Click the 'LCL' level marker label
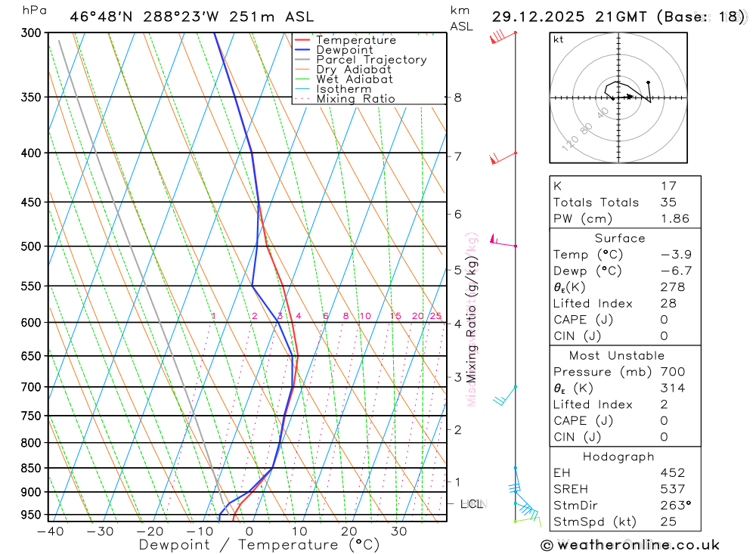Viewport: 756px width, 554px height. coord(472,504)
